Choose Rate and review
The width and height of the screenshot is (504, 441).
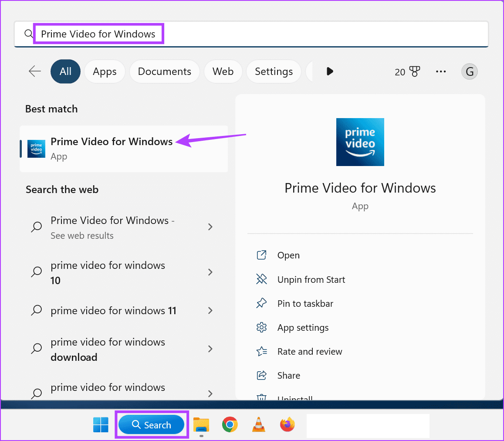coord(310,352)
